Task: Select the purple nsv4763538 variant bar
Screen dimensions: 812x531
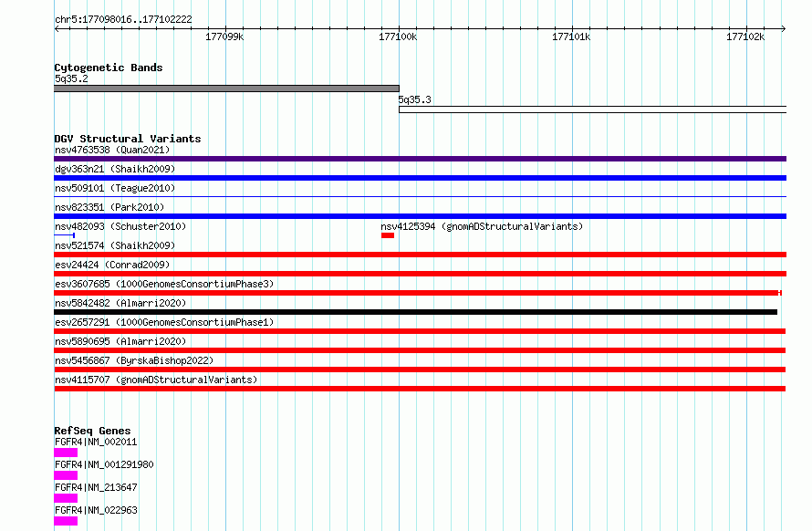Action: coord(420,159)
